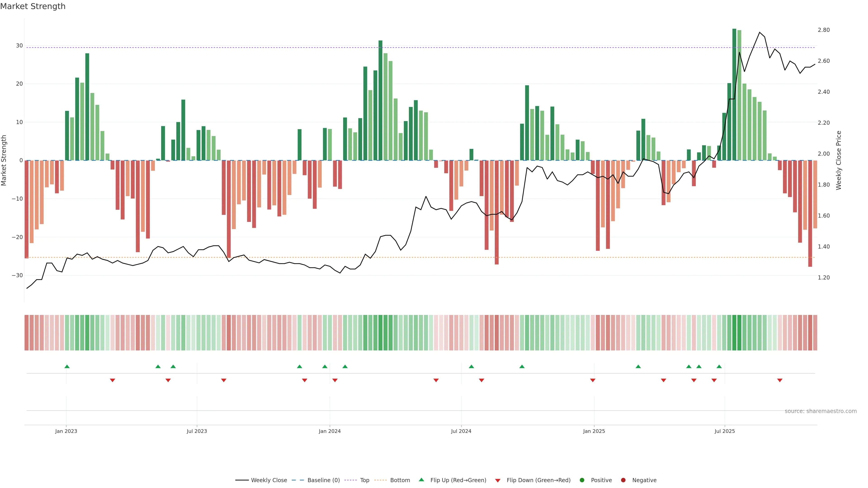
Task: Click the Negative red circle legend icon
Action: click(x=623, y=480)
